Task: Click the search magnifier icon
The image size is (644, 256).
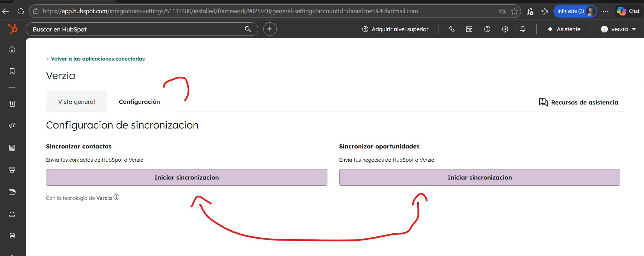Action: tap(248, 29)
